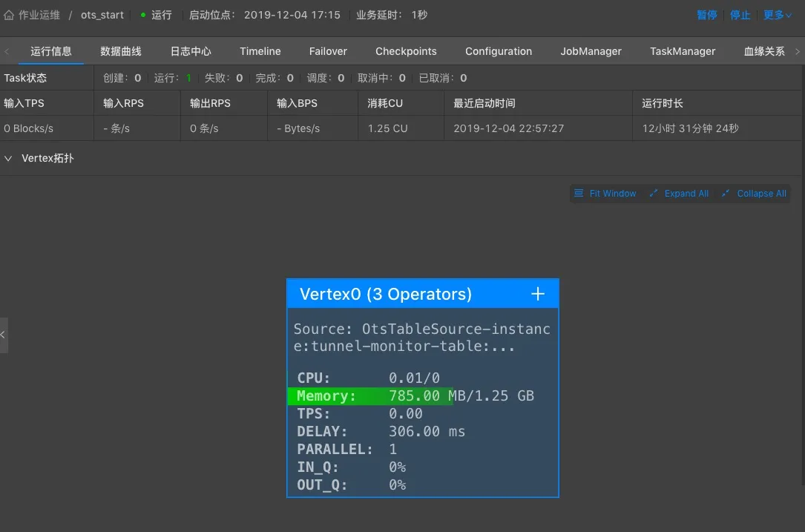Screen dimensions: 805x532
Task: Click the 0 Blocks/s value
Action: [28, 128]
